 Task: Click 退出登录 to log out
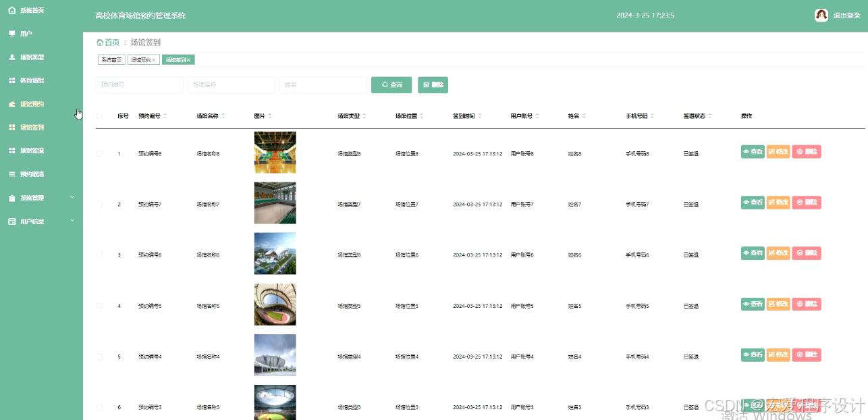(x=846, y=16)
